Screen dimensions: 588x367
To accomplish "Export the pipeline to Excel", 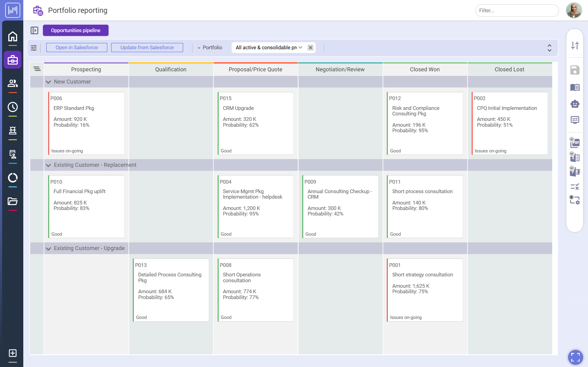I will point(575,158).
